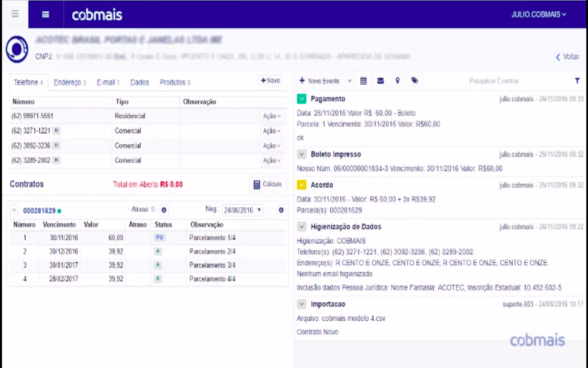Open Ação menu for (62) 99971-5551

(271, 116)
